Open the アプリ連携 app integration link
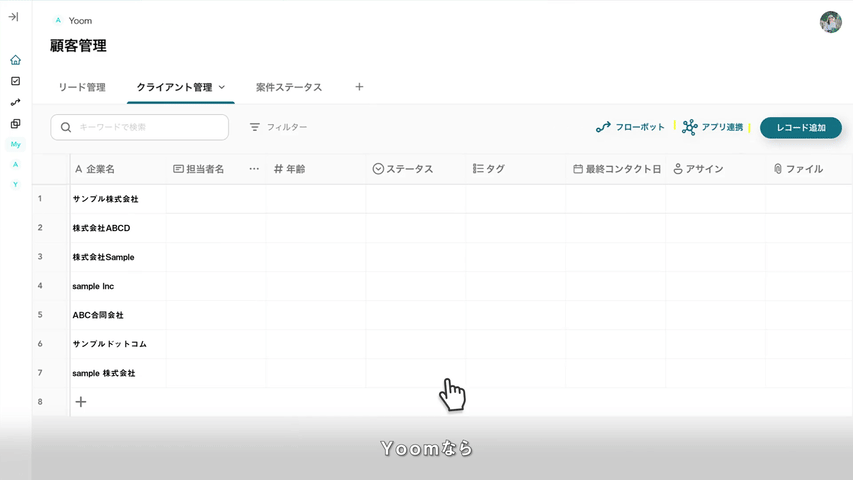 pyautogui.click(x=713, y=128)
